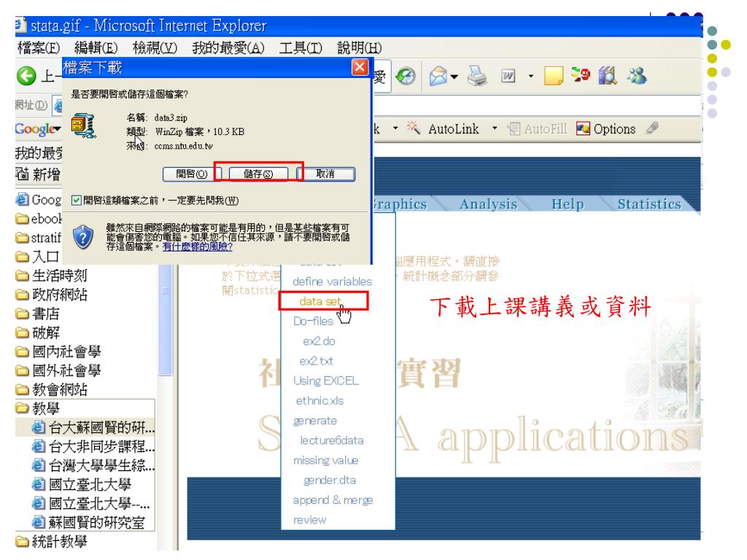Screen dimensions: 747x560
Task: Open the History clock icon in toolbar
Action: coord(406,76)
